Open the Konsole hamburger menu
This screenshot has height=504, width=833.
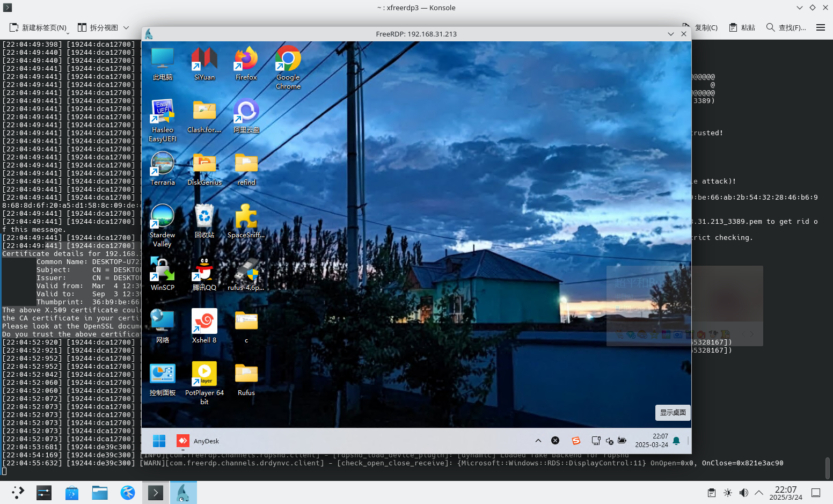(x=821, y=27)
